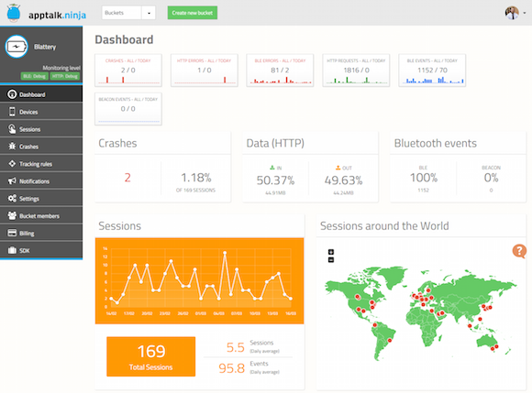Click the 5.5 daily sessions average
Screen dimensions: 532x393
[236, 347]
